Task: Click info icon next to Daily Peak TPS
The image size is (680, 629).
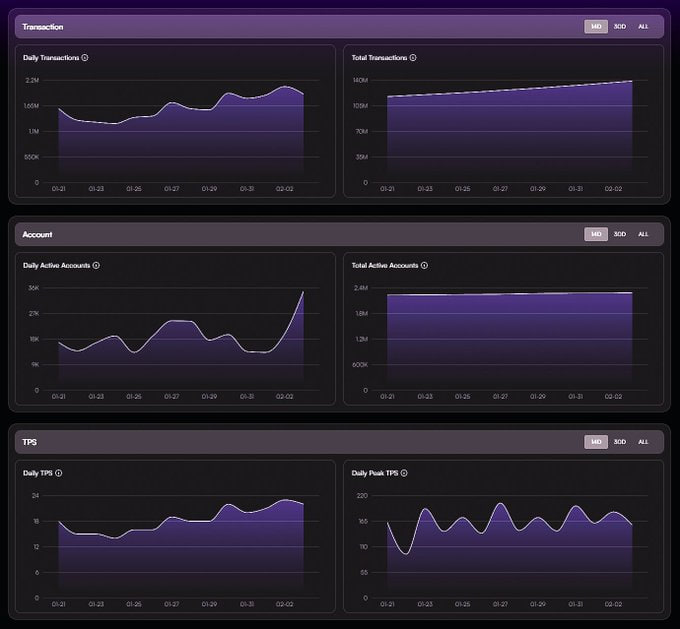Action: tap(404, 473)
